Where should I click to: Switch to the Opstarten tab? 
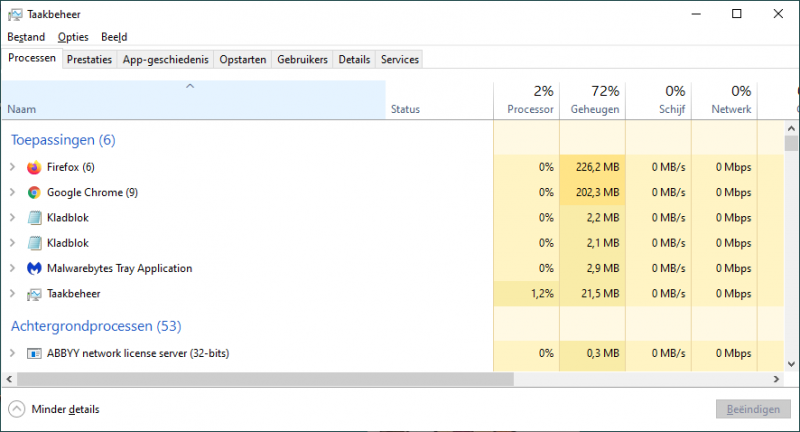point(243,60)
